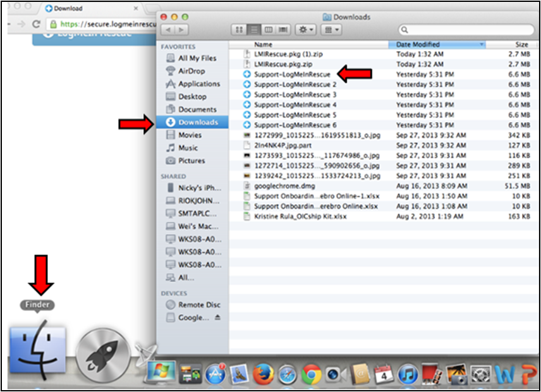Screen dimensions: 541x392
Task: Open Calendar icon showing 4
Action: coord(384,374)
